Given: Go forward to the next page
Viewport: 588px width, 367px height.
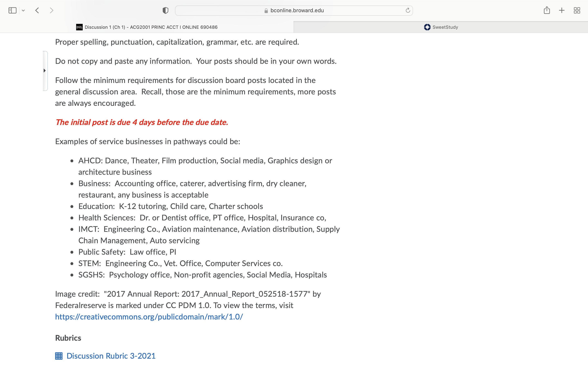Looking at the screenshot, I should [51, 10].
